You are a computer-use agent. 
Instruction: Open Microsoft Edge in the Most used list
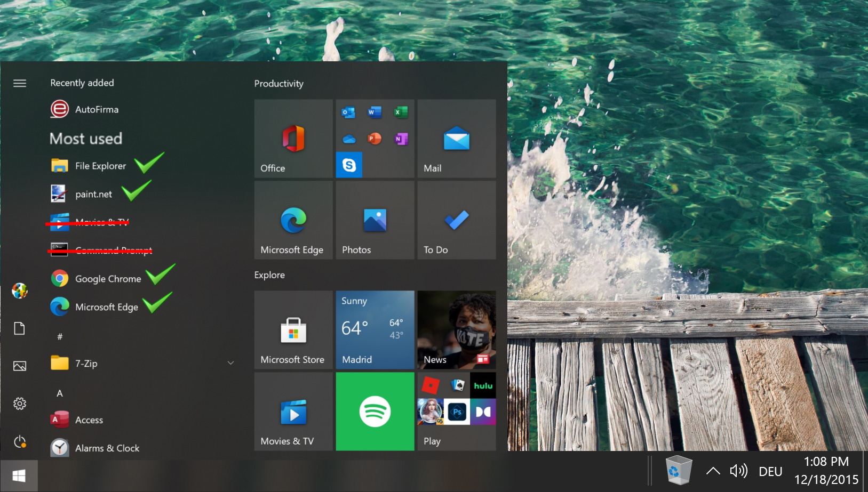[x=95, y=307]
